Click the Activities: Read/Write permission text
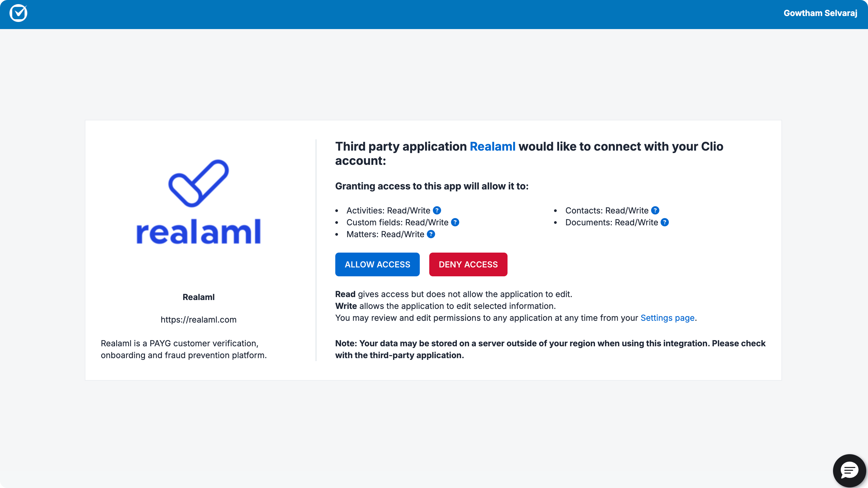The width and height of the screenshot is (868, 488). coord(388,210)
